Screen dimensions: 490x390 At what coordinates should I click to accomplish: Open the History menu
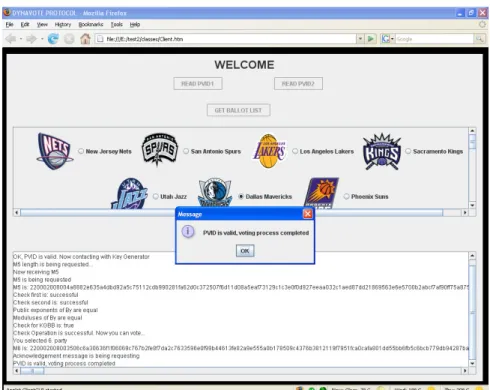click(63, 24)
